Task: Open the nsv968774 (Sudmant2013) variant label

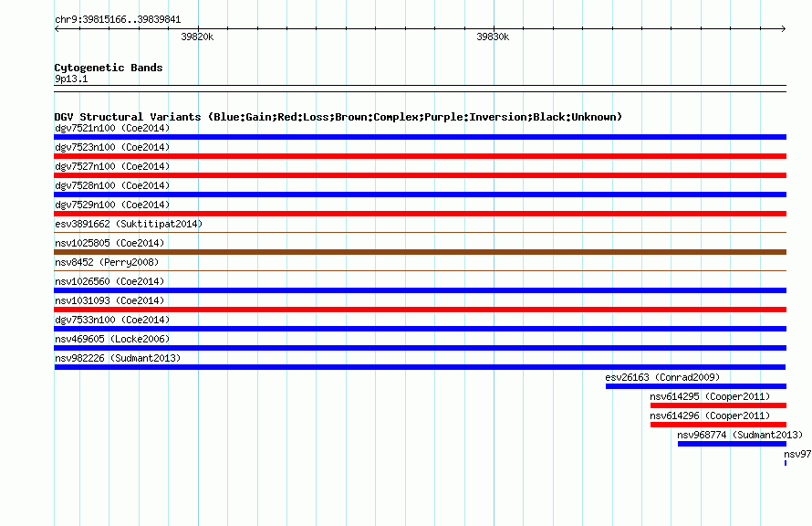Action: 740,435
